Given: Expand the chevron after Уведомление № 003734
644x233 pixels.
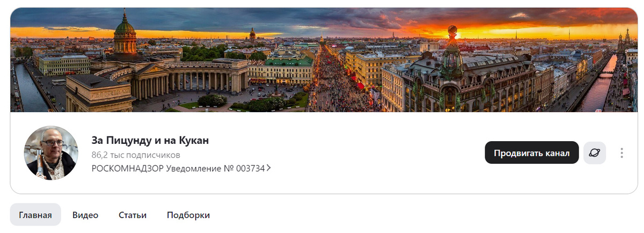Looking at the screenshot, I should click(268, 168).
